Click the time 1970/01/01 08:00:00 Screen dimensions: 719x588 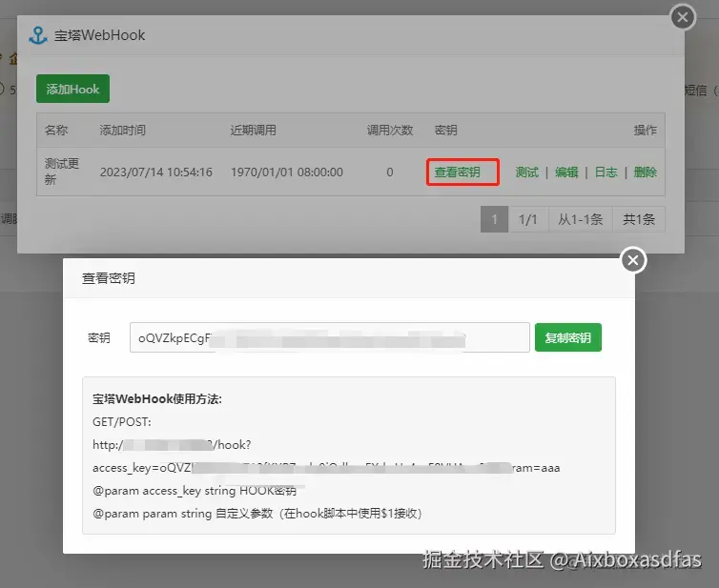(x=287, y=172)
